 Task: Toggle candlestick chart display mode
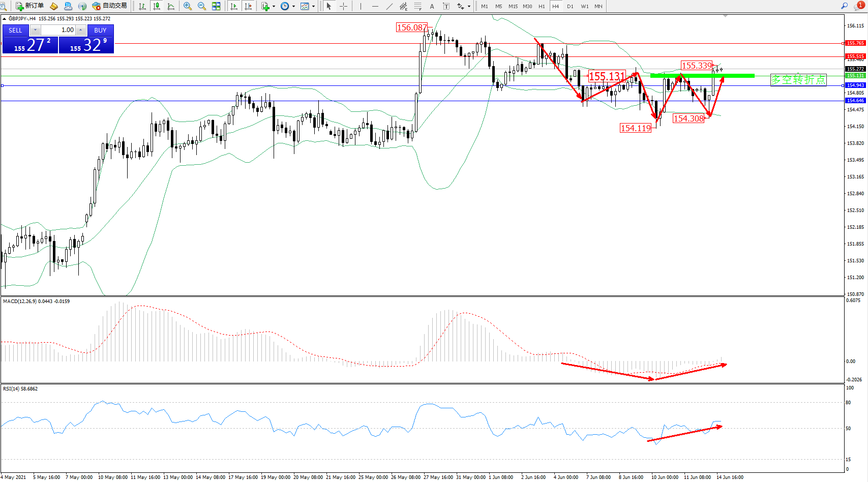(157, 6)
